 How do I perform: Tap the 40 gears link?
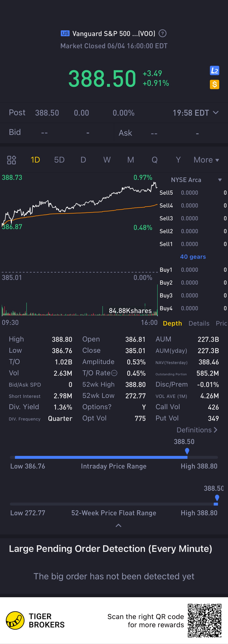193,257
